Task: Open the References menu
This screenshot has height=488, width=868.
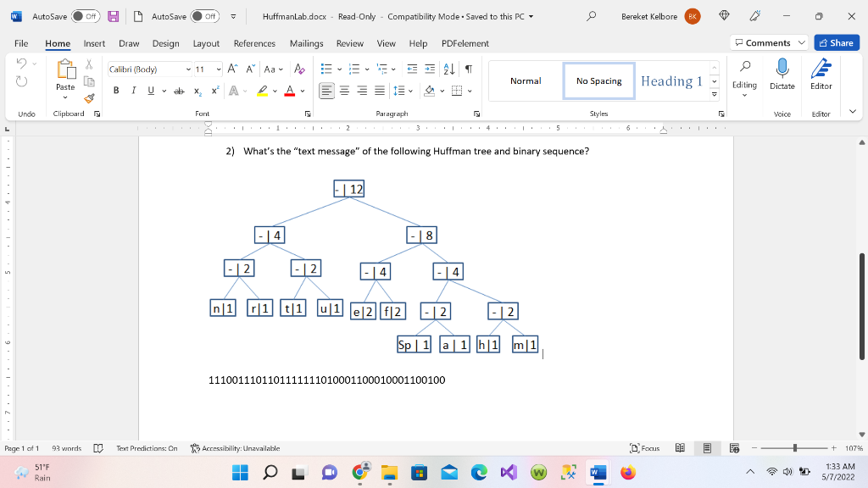Action: 254,43
